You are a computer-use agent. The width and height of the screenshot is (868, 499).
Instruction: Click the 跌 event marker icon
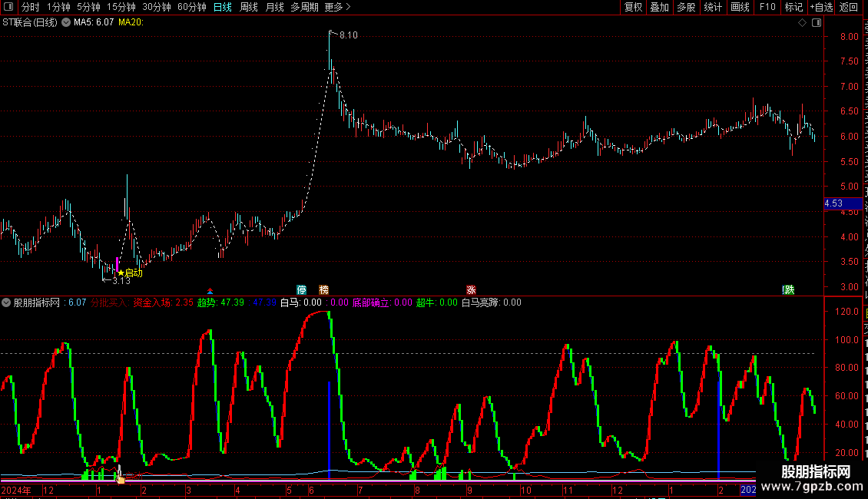[789, 290]
